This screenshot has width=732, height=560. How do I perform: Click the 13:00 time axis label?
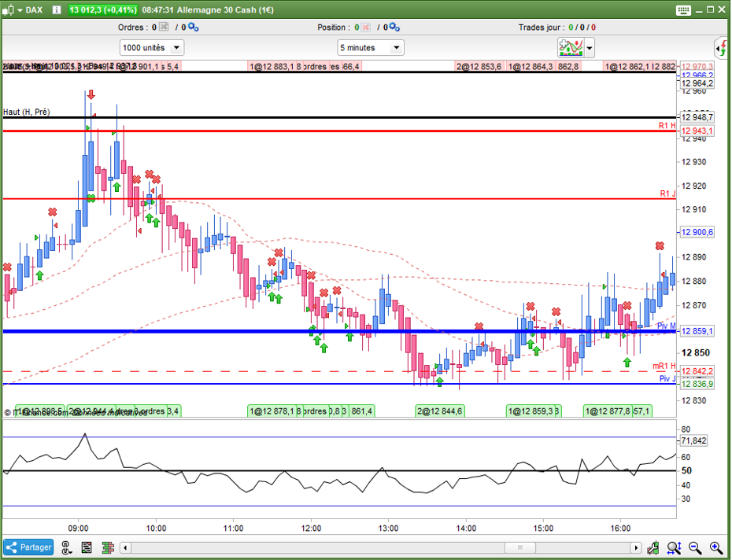coord(388,528)
